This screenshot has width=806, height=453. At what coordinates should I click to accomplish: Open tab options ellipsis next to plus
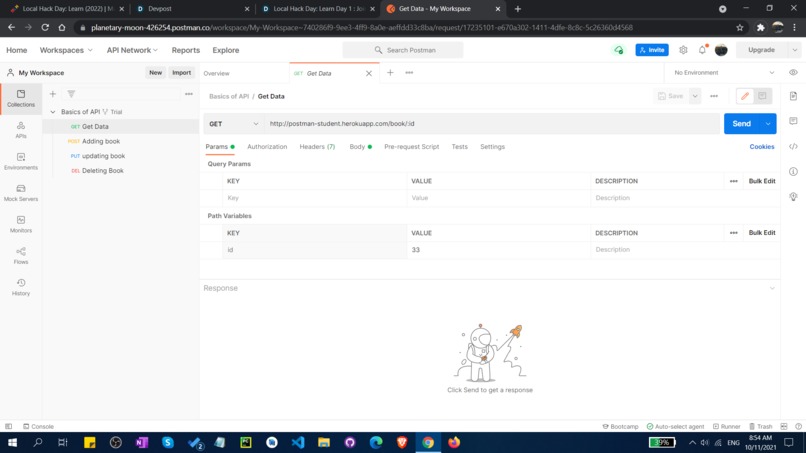[409, 73]
